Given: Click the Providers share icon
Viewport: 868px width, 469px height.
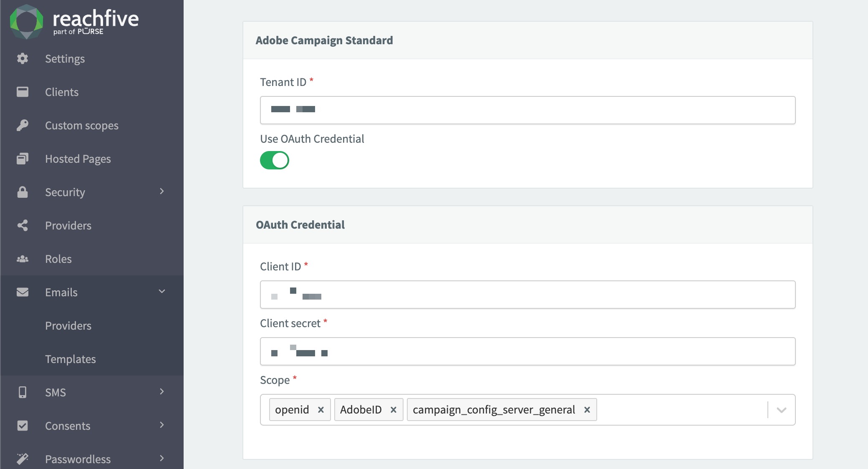Looking at the screenshot, I should (x=23, y=225).
